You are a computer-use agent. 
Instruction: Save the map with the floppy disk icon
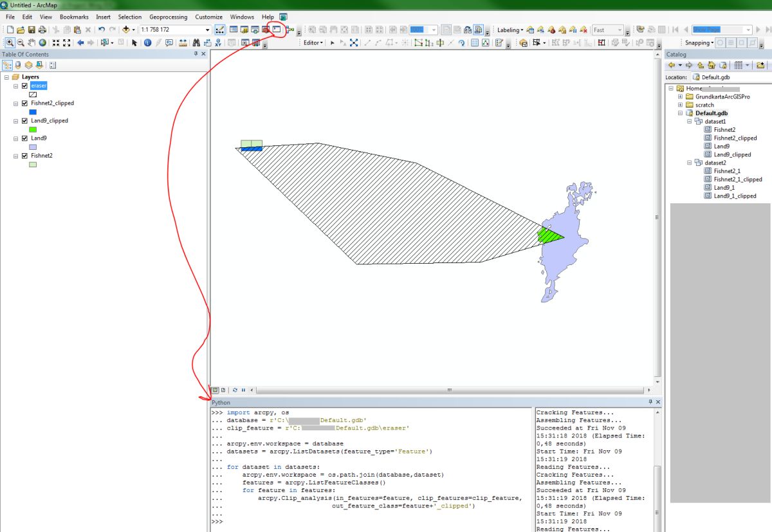(x=32, y=30)
